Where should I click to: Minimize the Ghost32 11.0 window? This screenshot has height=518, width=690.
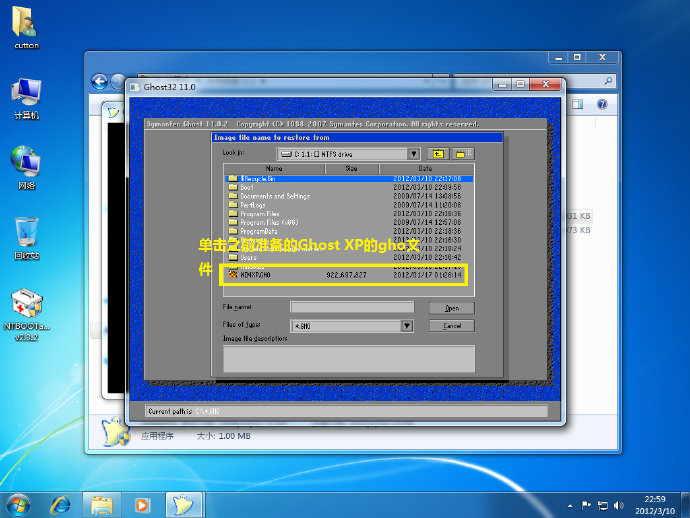[503, 84]
